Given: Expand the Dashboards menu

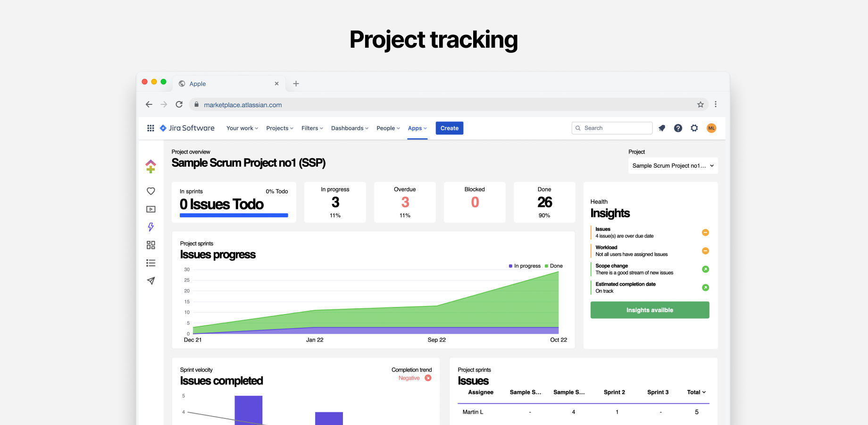Looking at the screenshot, I should point(350,128).
